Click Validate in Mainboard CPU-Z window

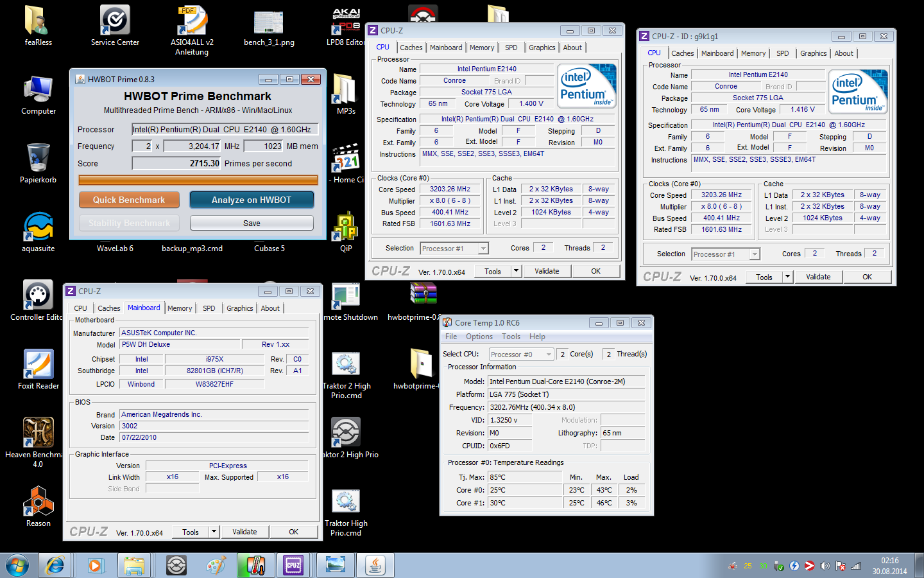(x=244, y=532)
